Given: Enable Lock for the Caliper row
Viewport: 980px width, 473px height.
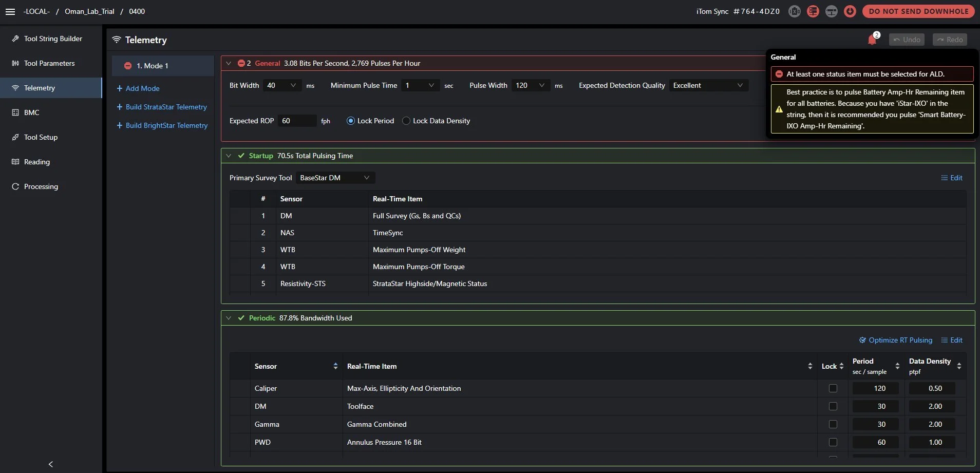Looking at the screenshot, I should pyautogui.click(x=833, y=388).
